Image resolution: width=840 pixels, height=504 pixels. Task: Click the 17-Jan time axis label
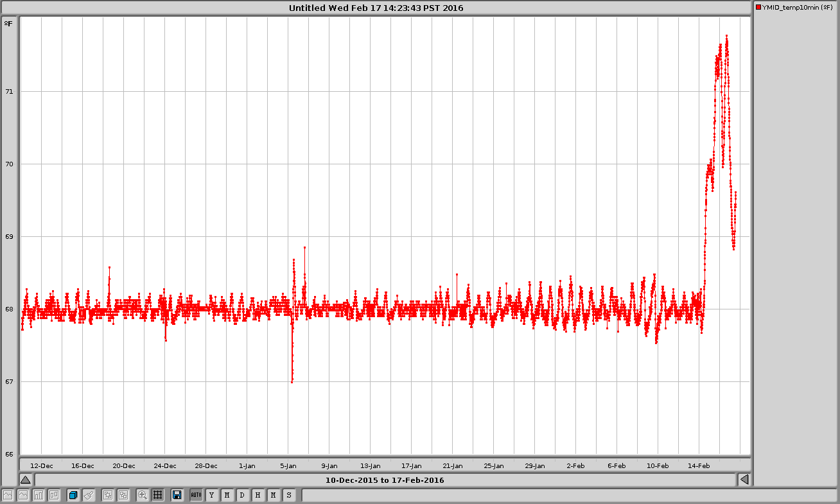(x=412, y=465)
